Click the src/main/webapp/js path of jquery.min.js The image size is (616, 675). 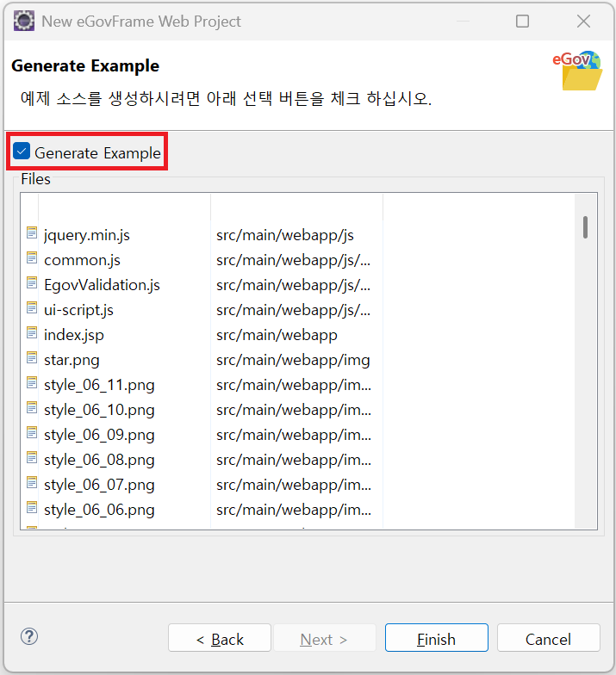point(284,236)
